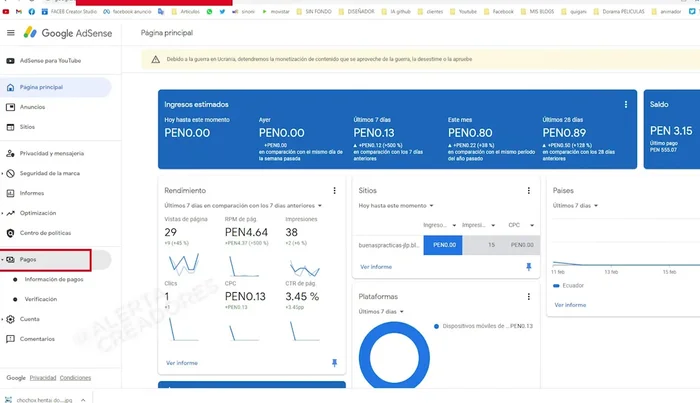Click the YouTube icon beside AdSense para YouTube
This screenshot has width=700, height=403.
[10, 61]
